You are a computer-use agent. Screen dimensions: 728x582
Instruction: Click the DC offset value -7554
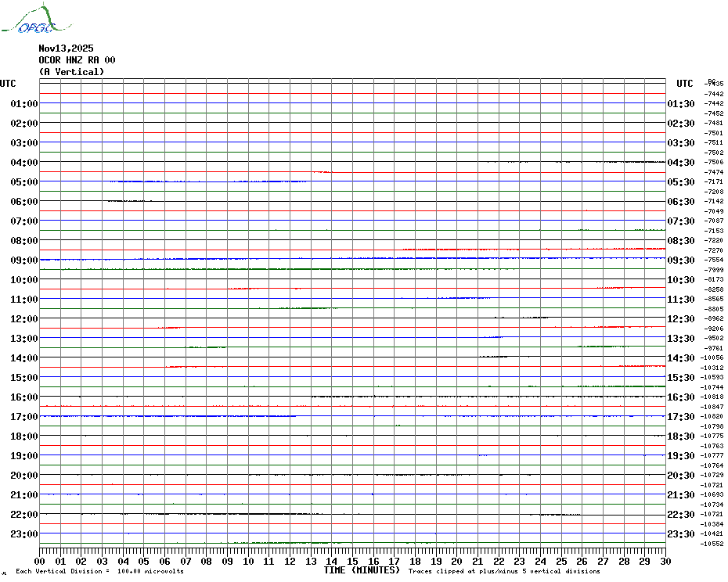pyautogui.click(x=714, y=260)
